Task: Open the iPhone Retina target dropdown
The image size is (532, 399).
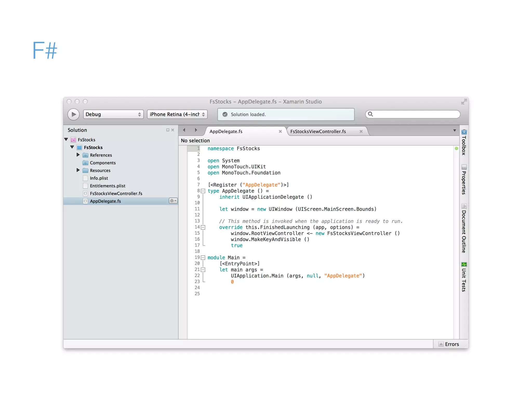Action: click(x=177, y=114)
